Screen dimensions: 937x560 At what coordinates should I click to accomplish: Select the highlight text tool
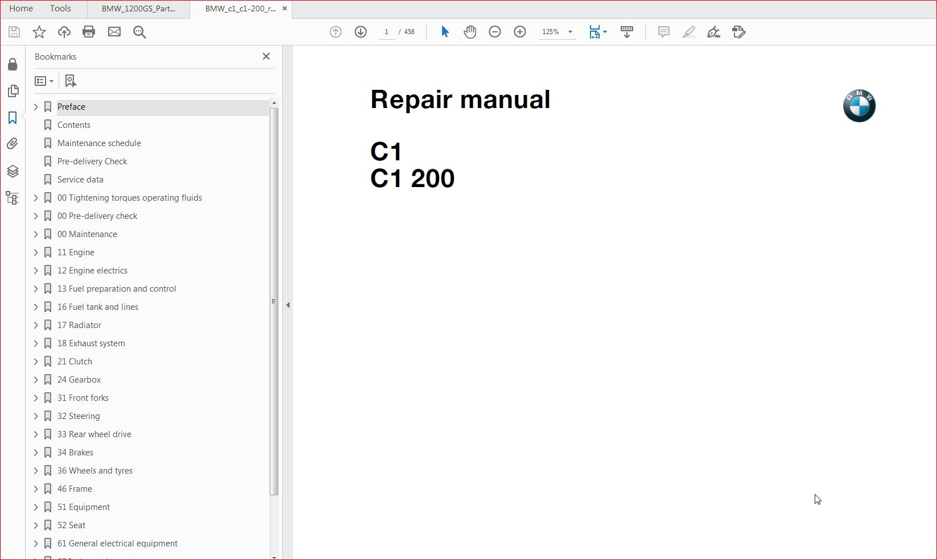point(688,32)
